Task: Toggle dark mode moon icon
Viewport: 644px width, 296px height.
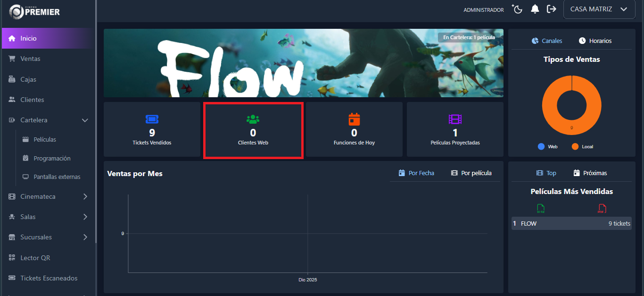Action: [x=518, y=9]
